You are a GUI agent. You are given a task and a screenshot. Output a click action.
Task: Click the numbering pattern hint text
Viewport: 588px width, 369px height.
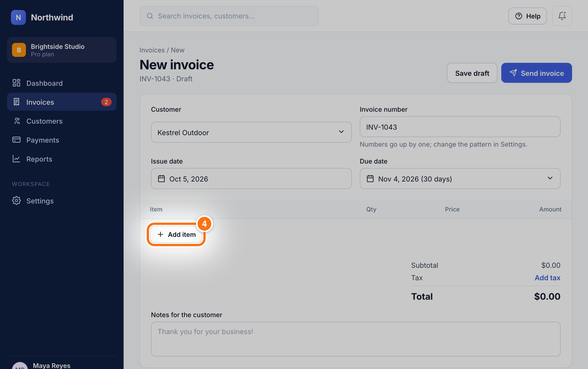[x=443, y=144]
